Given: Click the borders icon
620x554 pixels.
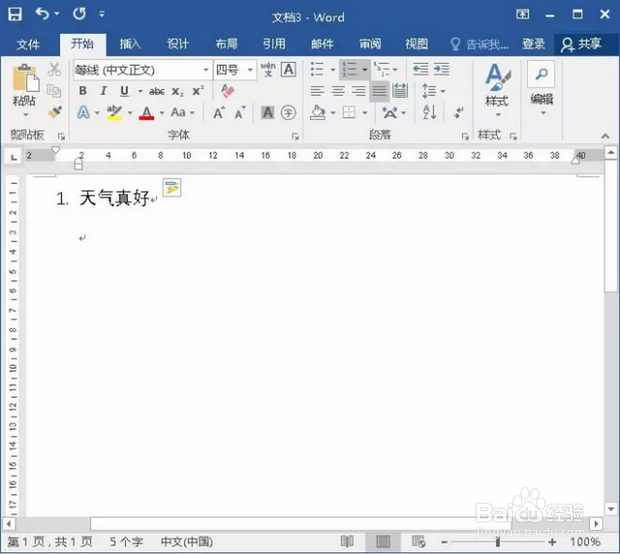Looking at the screenshot, I should (349, 113).
